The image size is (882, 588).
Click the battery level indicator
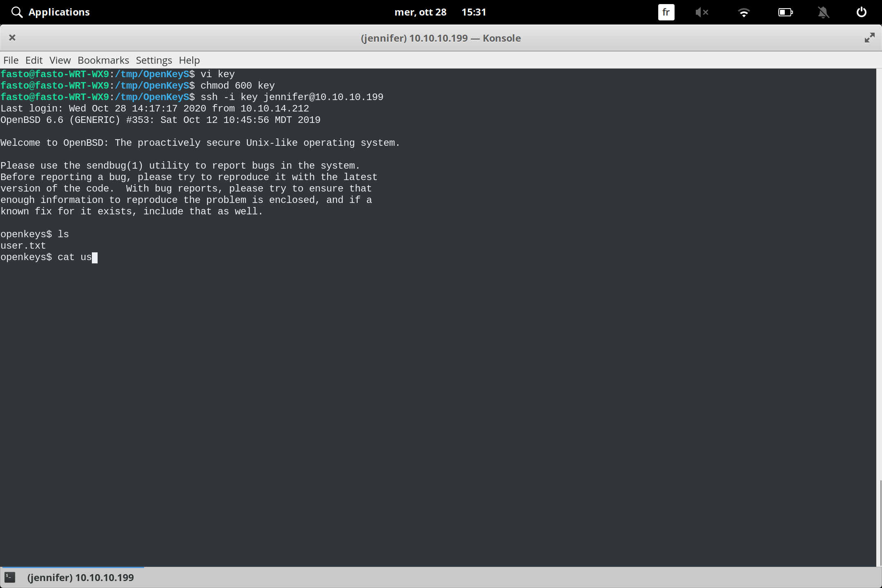[x=784, y=12]
